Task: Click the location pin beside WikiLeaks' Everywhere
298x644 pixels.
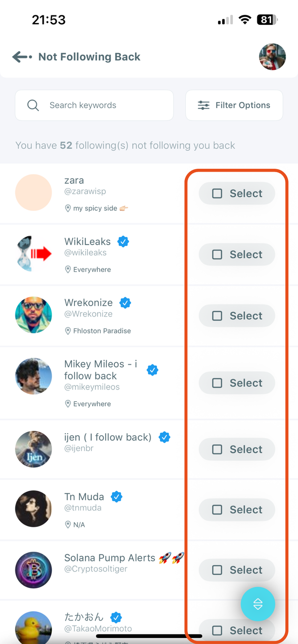Action: click(x=68, y=269)
